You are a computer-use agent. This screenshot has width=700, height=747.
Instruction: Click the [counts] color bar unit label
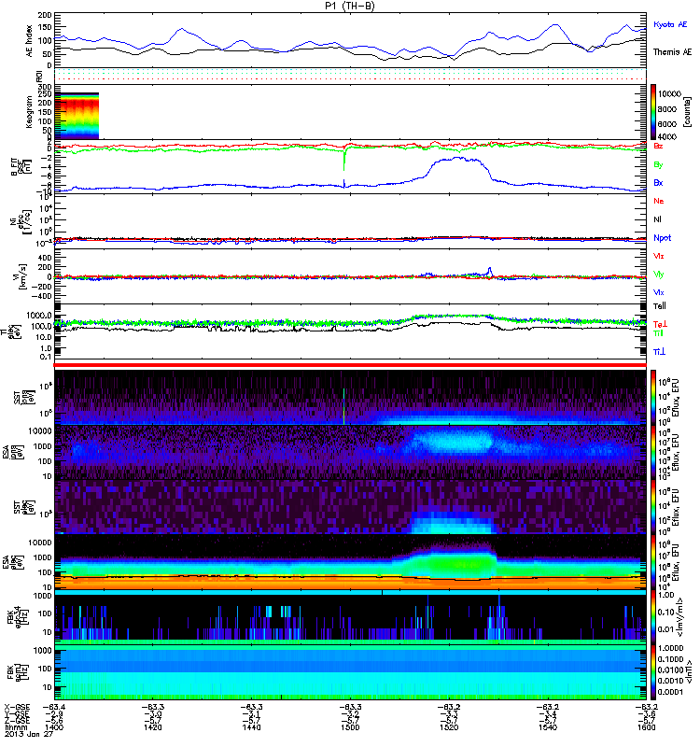[x=687, y=112]
